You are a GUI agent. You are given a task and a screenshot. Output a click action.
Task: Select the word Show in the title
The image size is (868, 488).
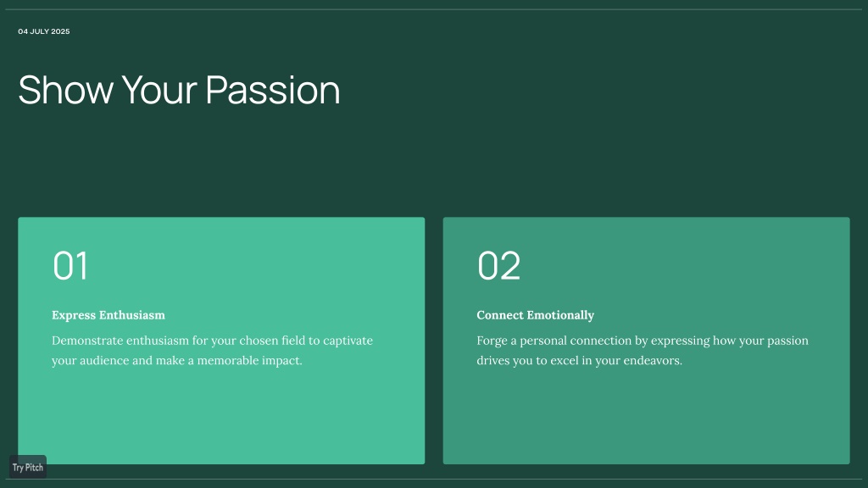65,90
